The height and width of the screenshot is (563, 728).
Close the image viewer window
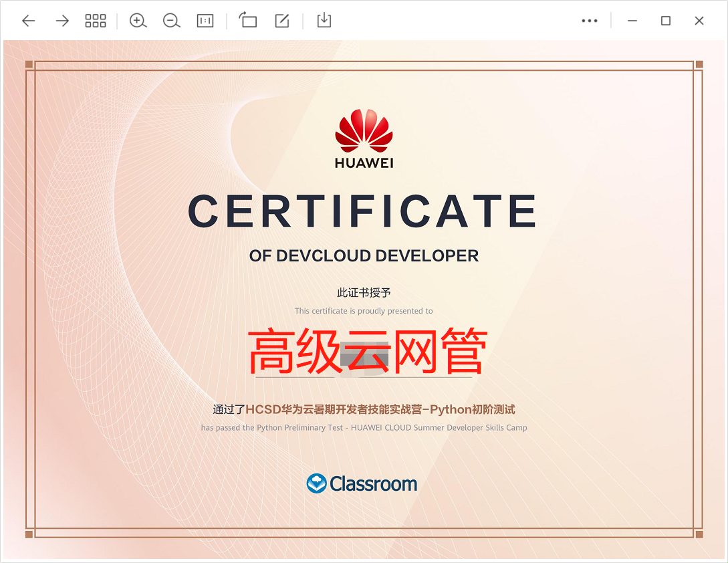tap(699, 21)
